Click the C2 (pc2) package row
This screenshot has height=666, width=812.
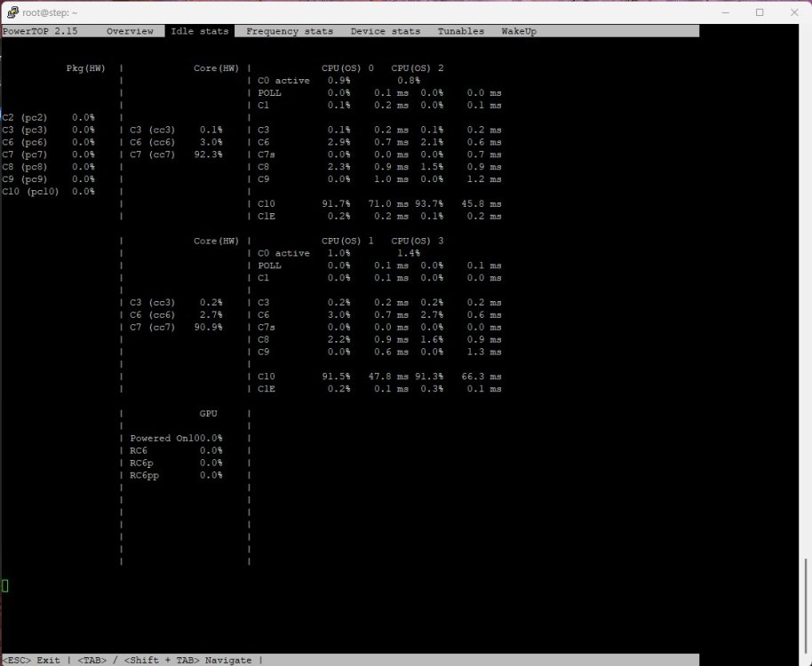tap(48, 117)
